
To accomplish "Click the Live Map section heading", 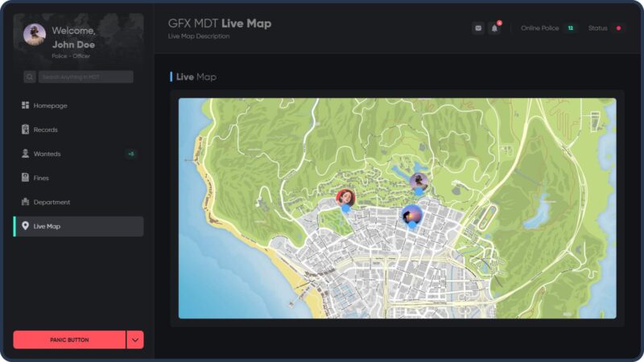I will click(x=196, y=76).
